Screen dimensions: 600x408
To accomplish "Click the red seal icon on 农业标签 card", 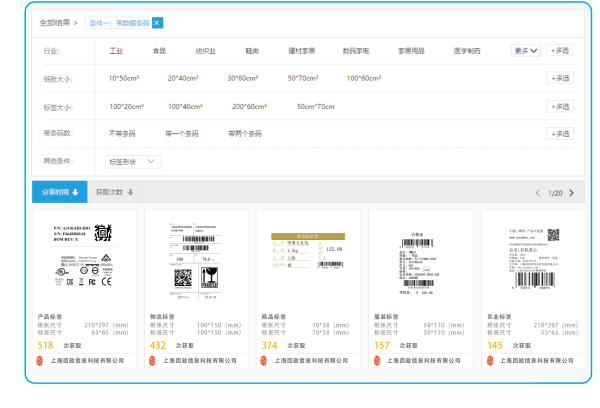I will coord(489,360).
